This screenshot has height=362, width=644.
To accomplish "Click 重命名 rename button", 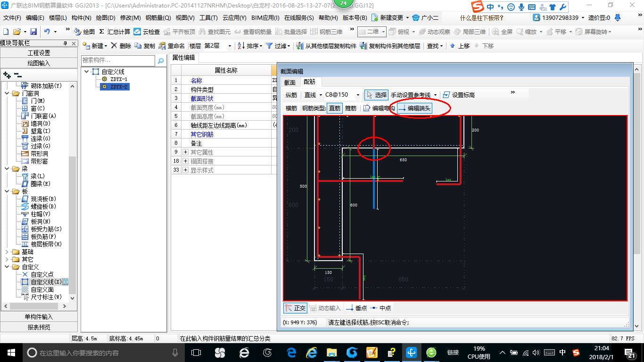I will 172,46.
